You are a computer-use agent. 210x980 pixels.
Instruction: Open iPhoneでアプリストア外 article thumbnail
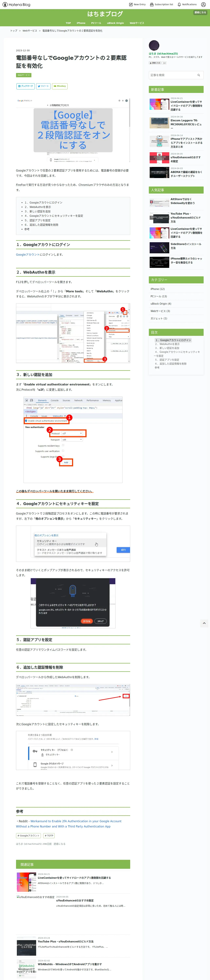coord(159,141)
